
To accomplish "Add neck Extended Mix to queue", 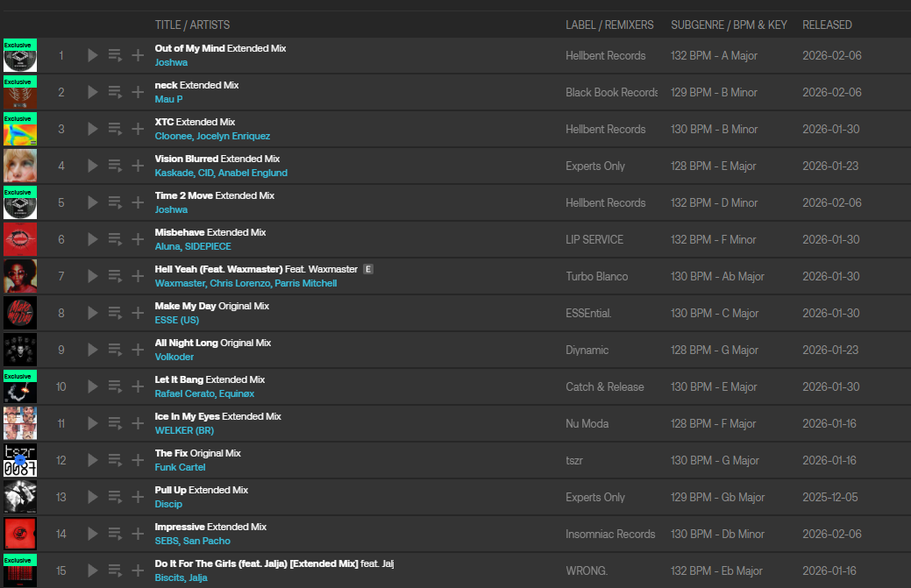I will pyautogui.click(x=115, y=92).
